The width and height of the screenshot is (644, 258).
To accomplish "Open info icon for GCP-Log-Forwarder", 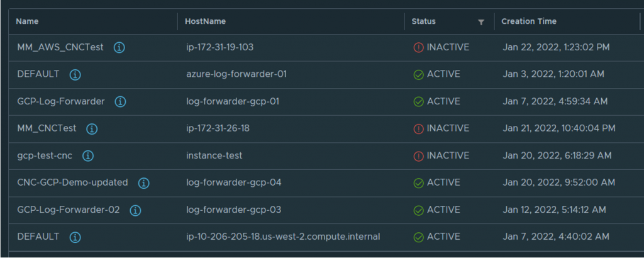I will tap(120, 101).
